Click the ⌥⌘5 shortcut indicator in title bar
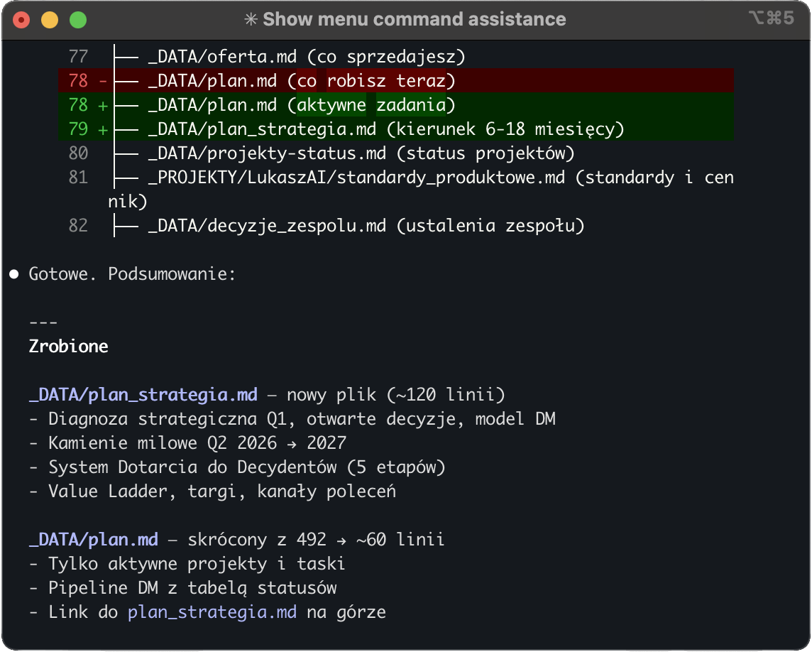Viewport: 812px width, 652px height. [771, 18]
